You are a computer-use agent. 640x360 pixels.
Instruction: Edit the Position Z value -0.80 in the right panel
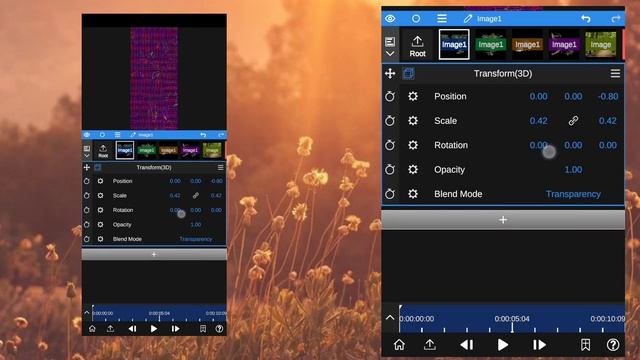click(x=608, y=96)
